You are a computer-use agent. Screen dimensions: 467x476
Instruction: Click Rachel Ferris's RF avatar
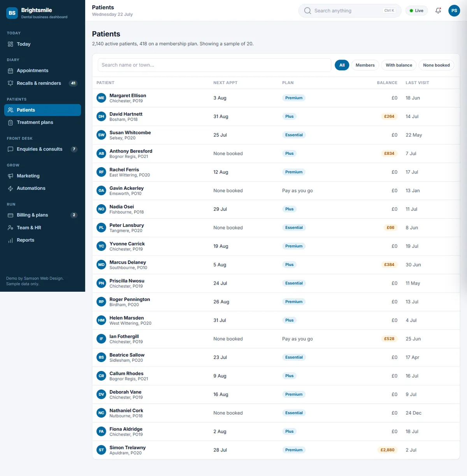coord(101,172)
